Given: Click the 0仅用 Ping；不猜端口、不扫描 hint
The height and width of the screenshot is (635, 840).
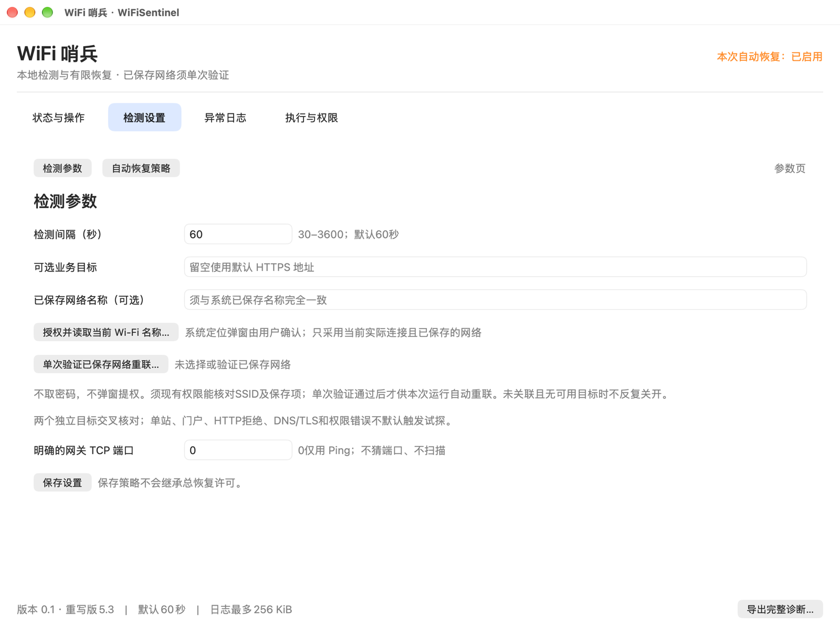Looking at the screenshot, I should point(372,450).
